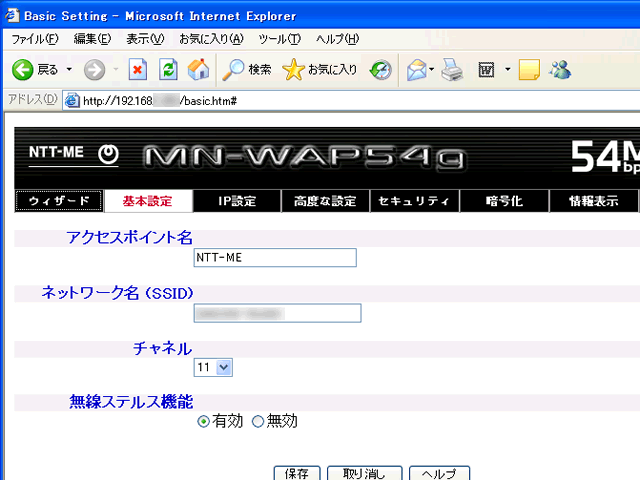Open the Messenger people icon
Image resolution: width=640 pixels, height=480 pixels.
tap(560, 69)
